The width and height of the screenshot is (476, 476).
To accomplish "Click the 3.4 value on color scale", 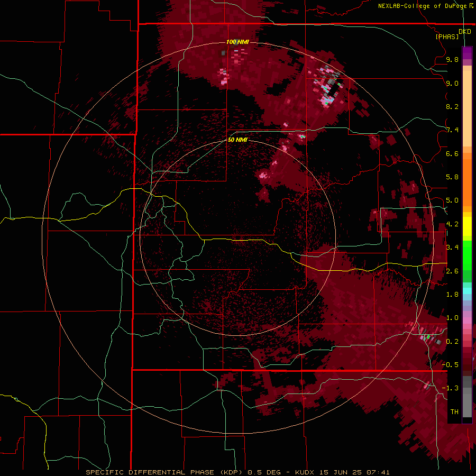I will (452, 248).
